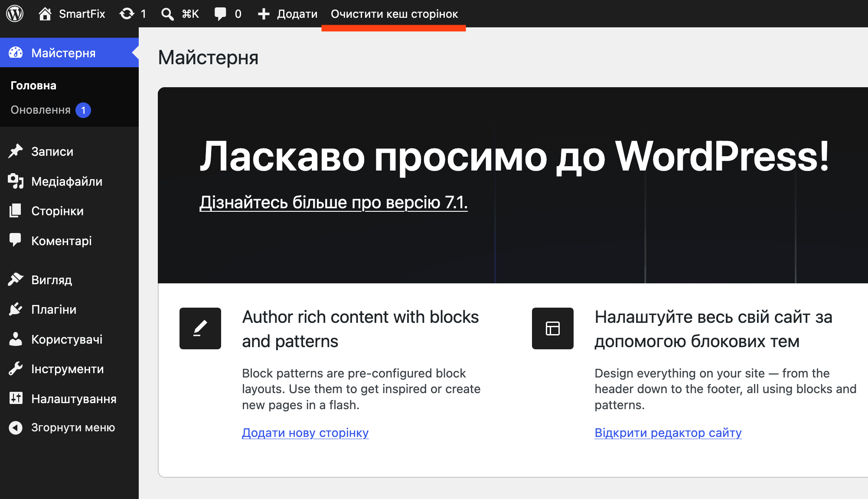Click the media icon for Медіафайли
This screenshot has height=499, width=868.
click(16, 181)
